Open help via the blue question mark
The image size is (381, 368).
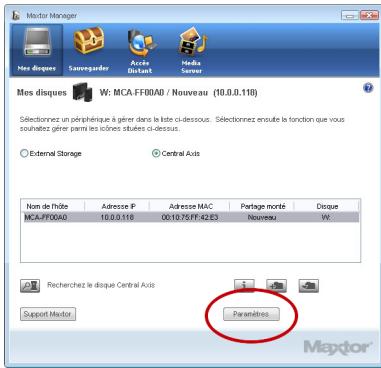click(x=368, y=88)
